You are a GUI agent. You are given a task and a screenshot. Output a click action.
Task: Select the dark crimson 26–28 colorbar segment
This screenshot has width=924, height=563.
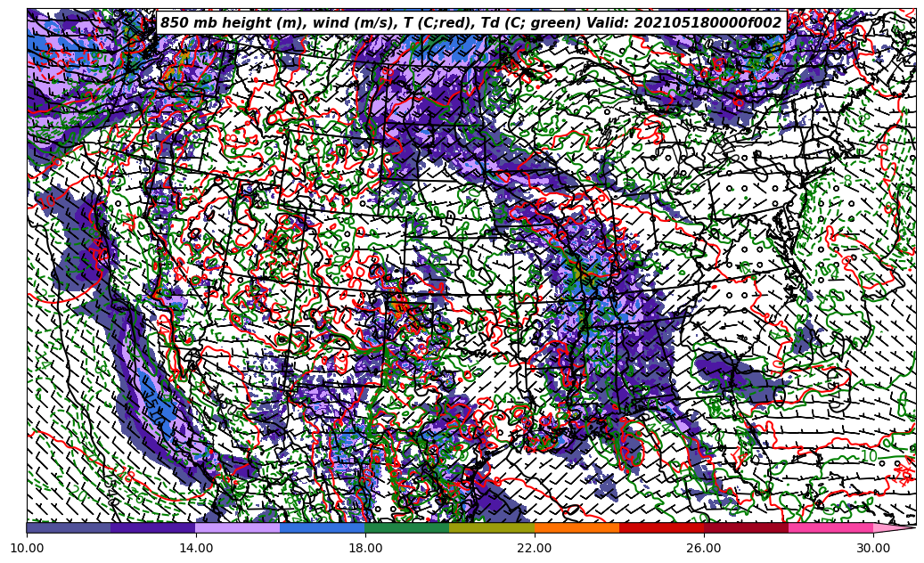pos(746,527)
